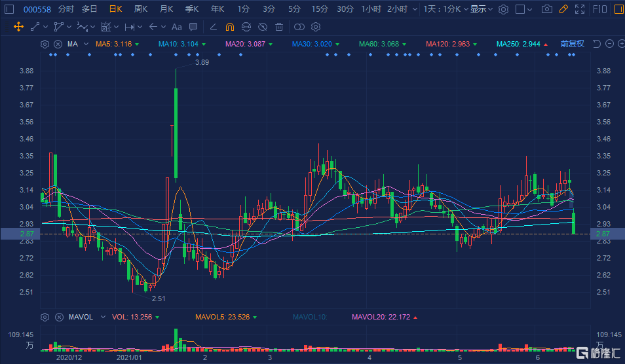The width and height of the screenshot is (625, 364).
Task: Click the MA5: 3.116 value
Action: [113, 44]
